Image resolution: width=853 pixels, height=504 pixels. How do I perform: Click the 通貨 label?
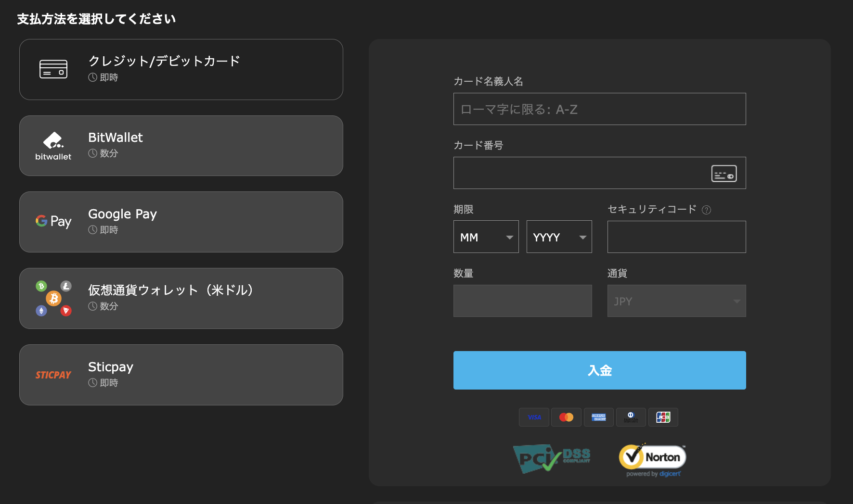point(617,273)
